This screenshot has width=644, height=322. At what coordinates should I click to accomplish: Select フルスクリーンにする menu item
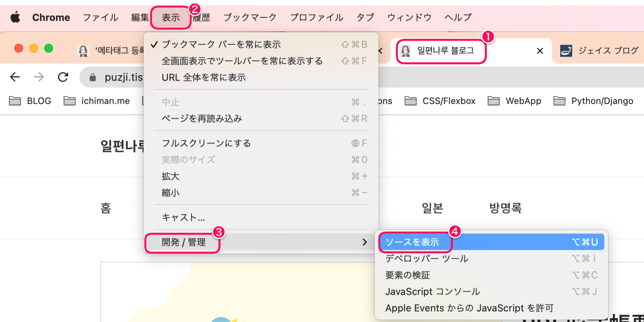261,143
